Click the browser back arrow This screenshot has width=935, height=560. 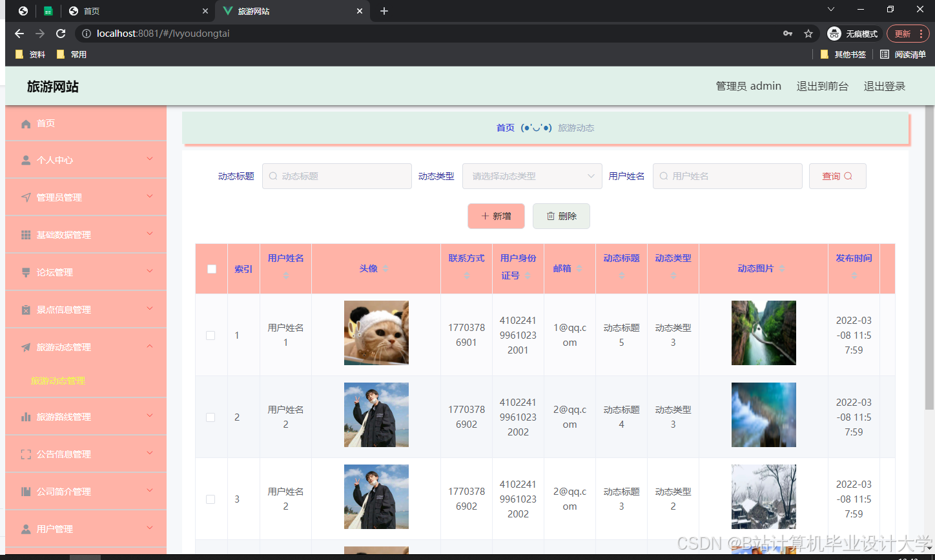(19, 34)
